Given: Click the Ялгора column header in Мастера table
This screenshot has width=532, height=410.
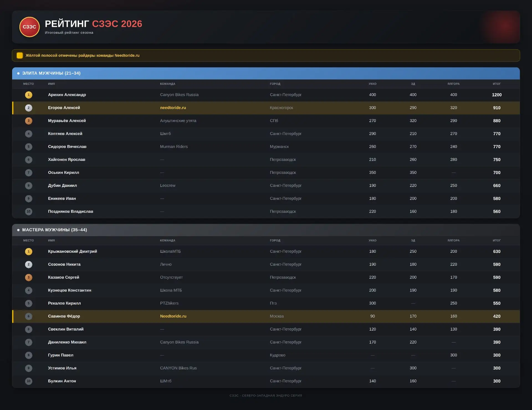Looking at the screenshot, I should pyautogui.click(x=453, y=241).
